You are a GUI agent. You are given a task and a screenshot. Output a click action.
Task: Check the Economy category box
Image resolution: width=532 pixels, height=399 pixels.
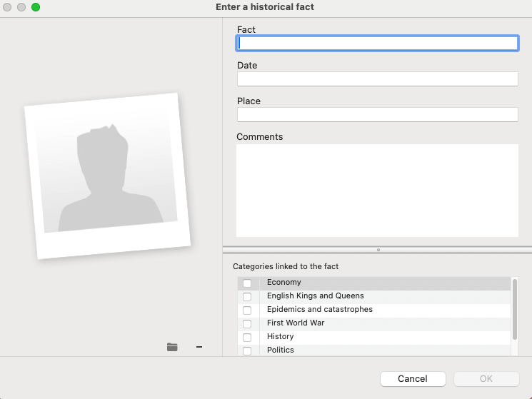(247, 283)
